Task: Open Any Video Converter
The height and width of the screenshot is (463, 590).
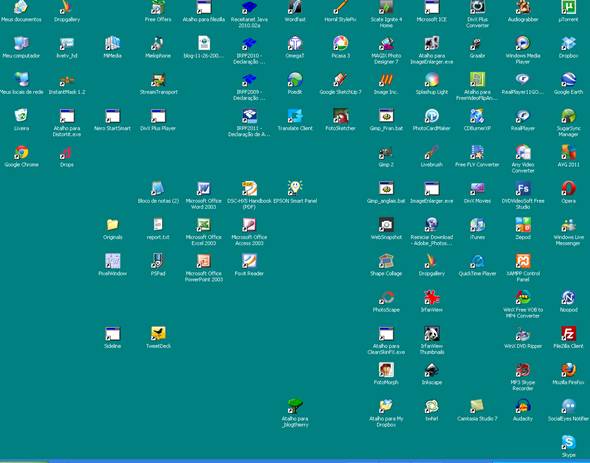Action: click(x=523, y=152)
